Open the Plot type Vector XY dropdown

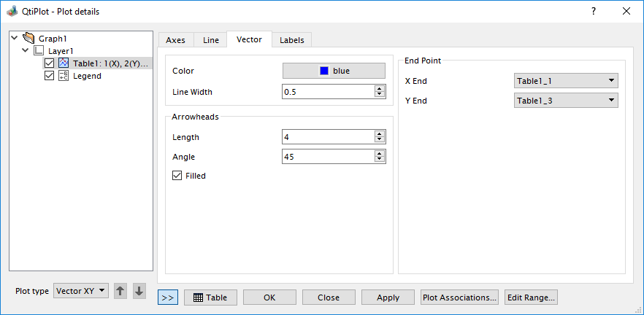81,291
